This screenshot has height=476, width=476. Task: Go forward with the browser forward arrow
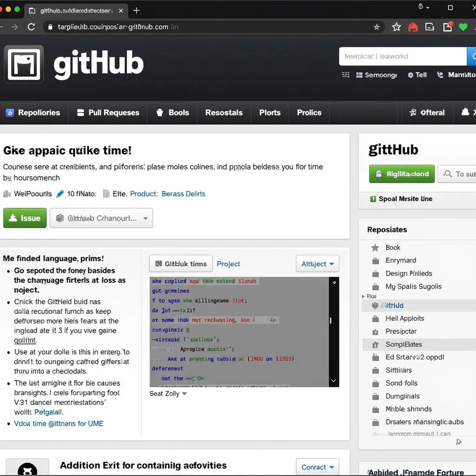click(14, 27)
